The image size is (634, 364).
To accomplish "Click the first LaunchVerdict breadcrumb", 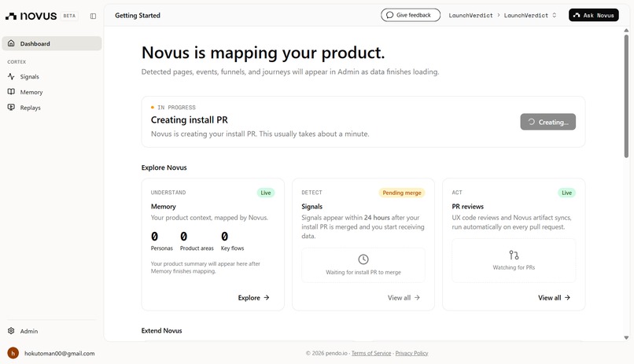I will click(470, 16).
